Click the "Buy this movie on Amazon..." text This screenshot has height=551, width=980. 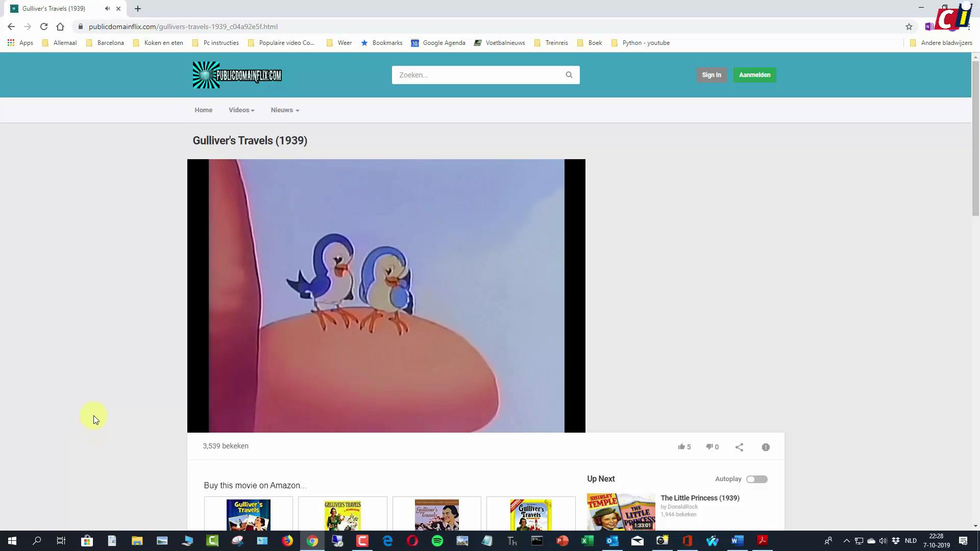click(255, 485)
